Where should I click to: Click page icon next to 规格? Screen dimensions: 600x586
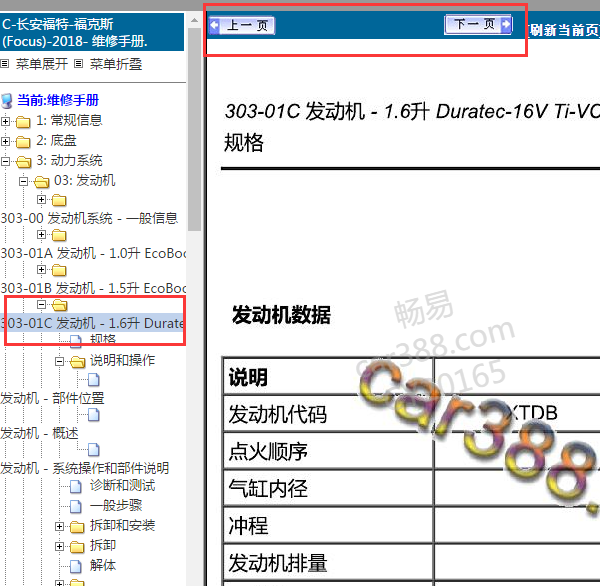click(x=76, y=341)
